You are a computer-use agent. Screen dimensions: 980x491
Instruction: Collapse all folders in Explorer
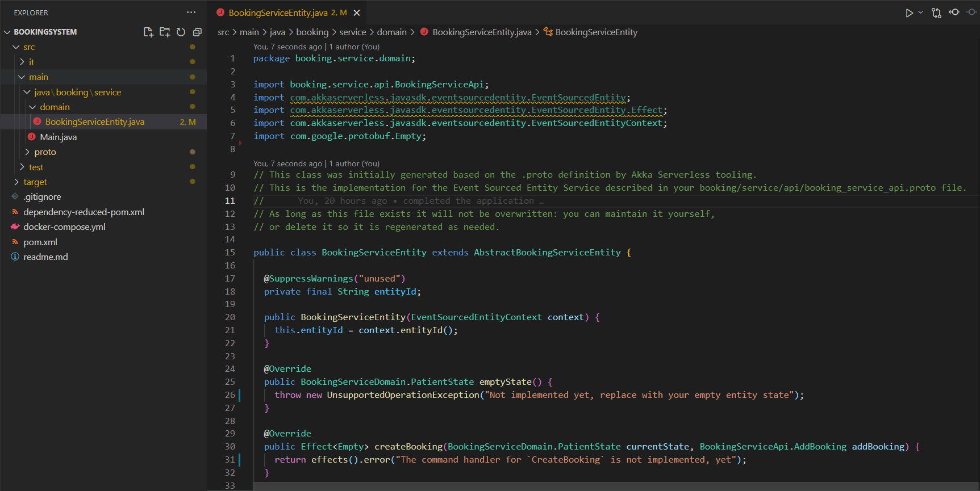pyautogui.click(x=197, y=32)
